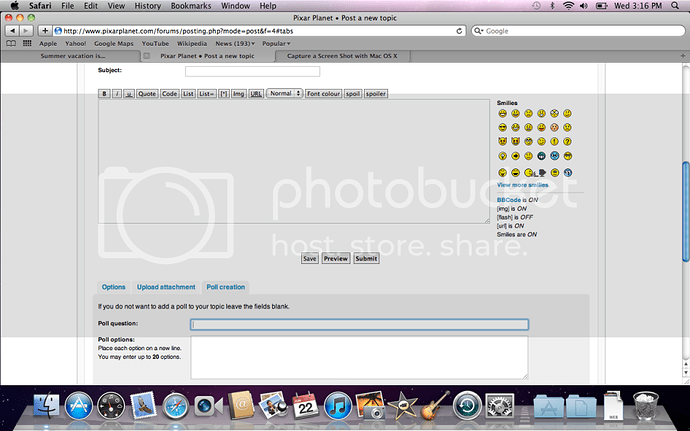This screenshot has height=431, width=690.
Task: Launch System Preferences from the dock
Action: coord(499,406)
